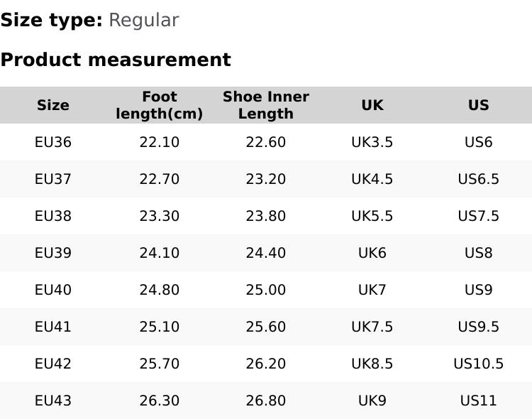Click the EU43 size cell

click(x=53, y=401)
